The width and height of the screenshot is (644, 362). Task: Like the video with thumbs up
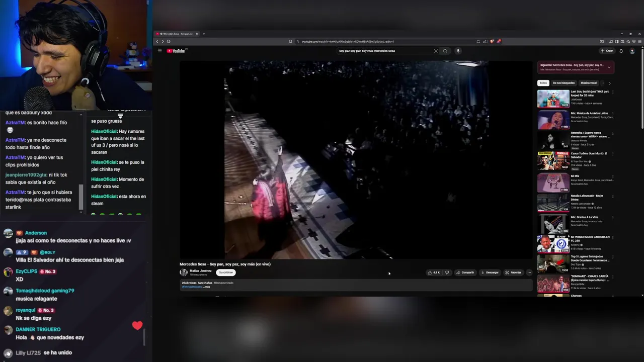[x=433, y=273]
